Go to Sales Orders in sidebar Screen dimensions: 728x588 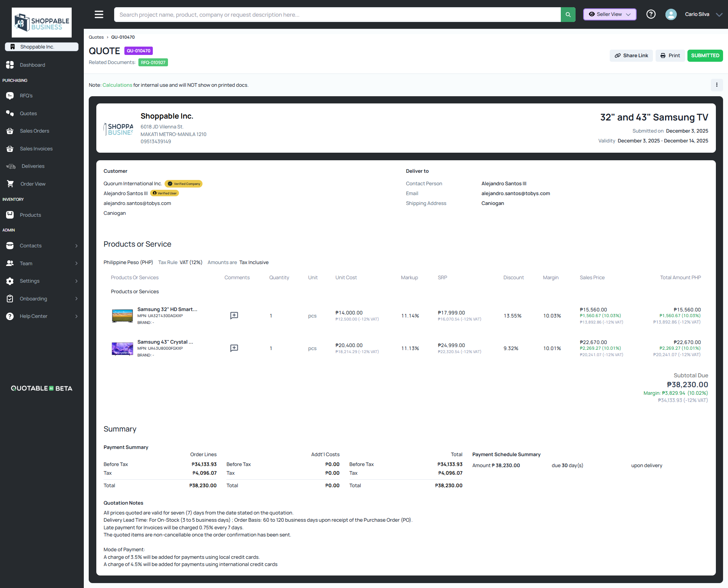[35, 131]
